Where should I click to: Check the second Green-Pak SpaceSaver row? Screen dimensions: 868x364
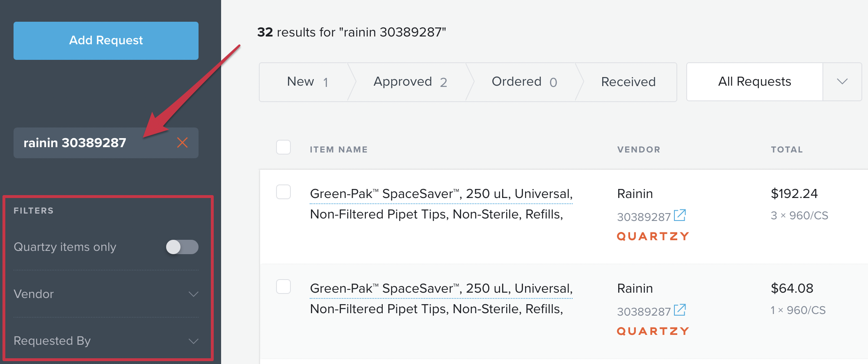[283, 287]
